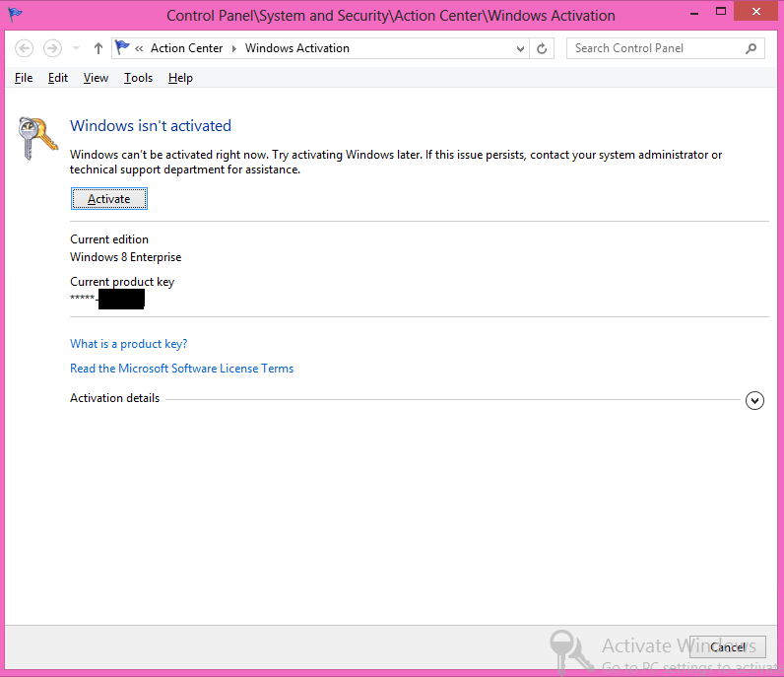Viewport: 784px width, 677px height.
Task: Click the Activate button
Action: 109,199
